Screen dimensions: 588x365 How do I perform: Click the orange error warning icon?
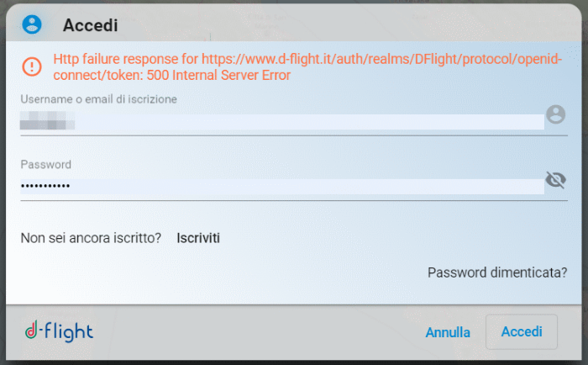click(31, 66)
